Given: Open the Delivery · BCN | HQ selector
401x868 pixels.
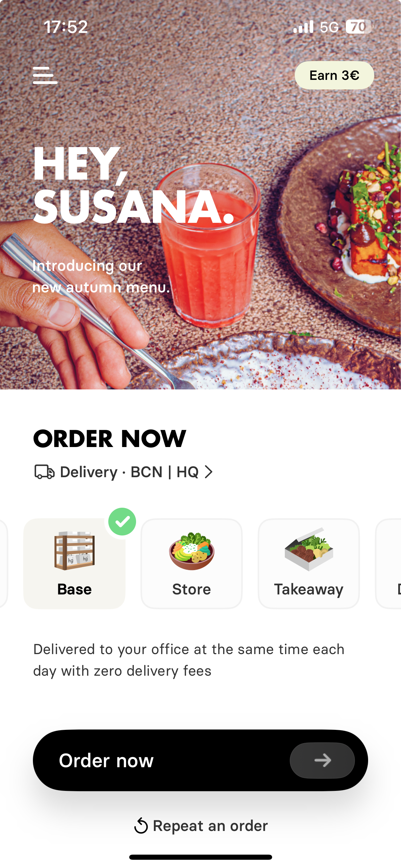Looking at the screenshot, I should (123, 472).
